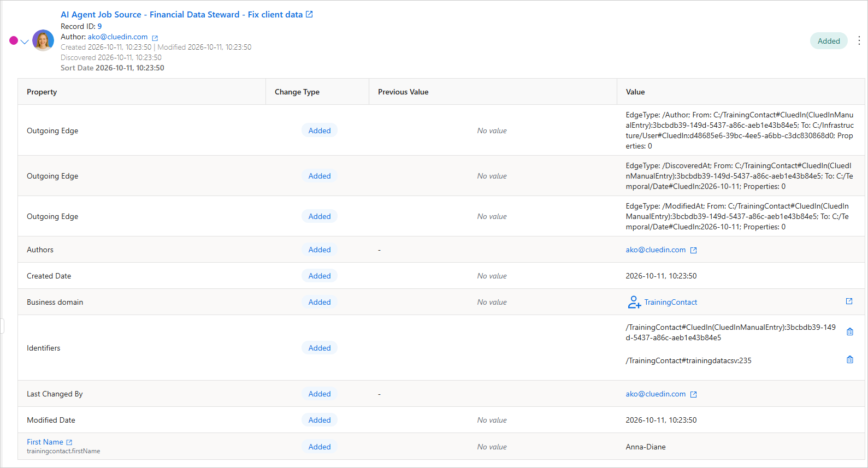Select EdgeType /Author value text
This screenshot has width=868, height=468.
pos(740,131)
